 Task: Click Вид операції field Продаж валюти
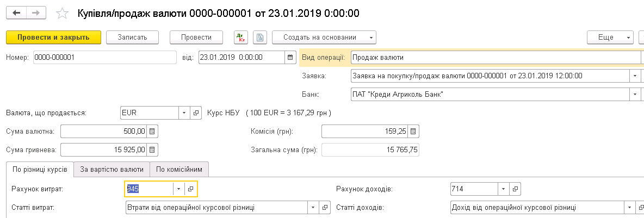click(x=496, y=58)
